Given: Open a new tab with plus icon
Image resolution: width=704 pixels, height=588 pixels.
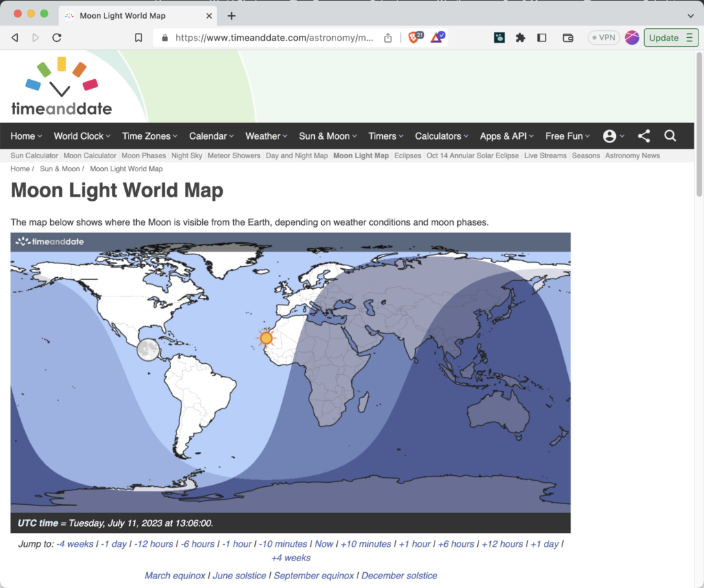Looking at the screenshot, I should 231,17.
